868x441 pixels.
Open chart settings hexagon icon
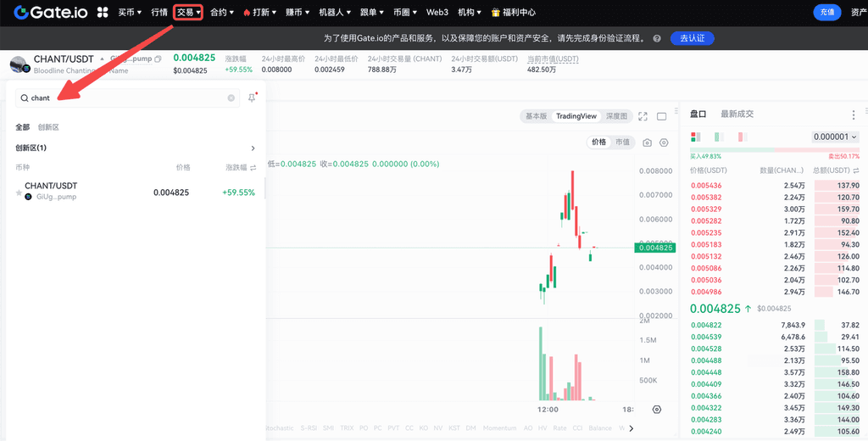pos(664,142)
